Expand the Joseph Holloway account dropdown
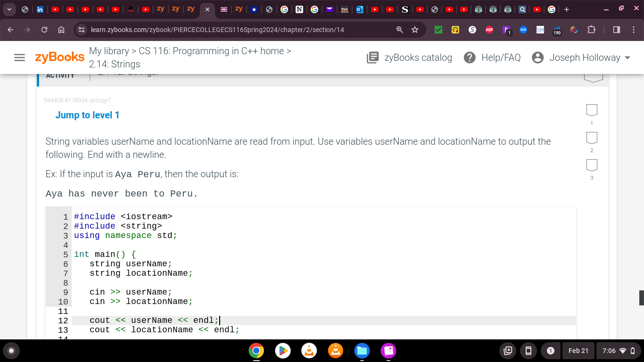 coord(627,58)
